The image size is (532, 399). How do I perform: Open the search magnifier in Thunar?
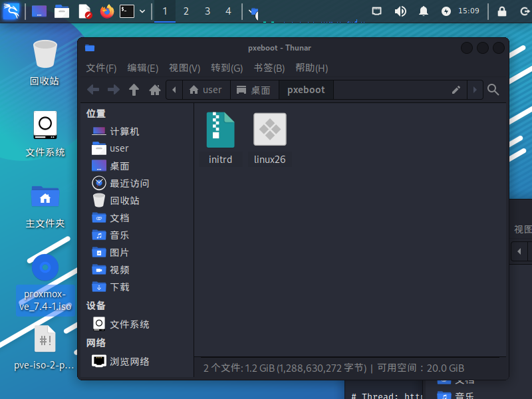(493, 90)
